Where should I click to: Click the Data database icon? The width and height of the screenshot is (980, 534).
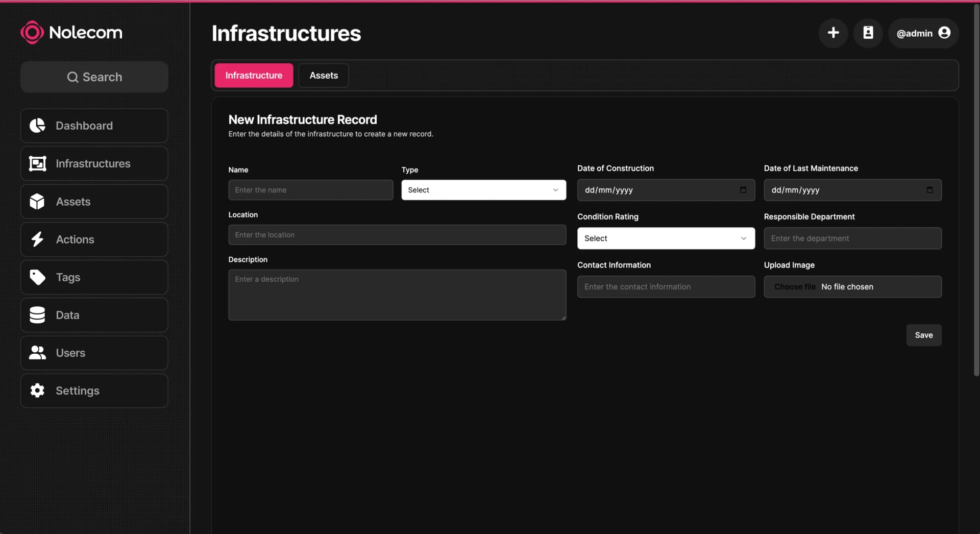[37, 315]
